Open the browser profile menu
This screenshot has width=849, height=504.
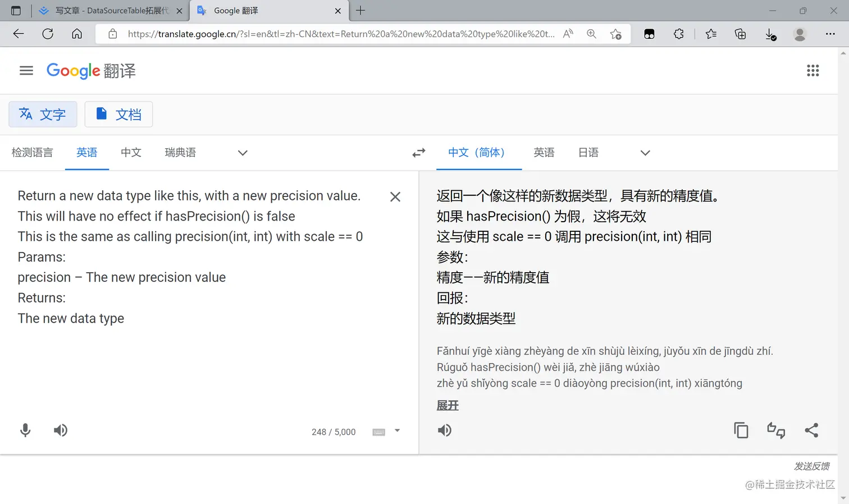[x=800, y=34]
